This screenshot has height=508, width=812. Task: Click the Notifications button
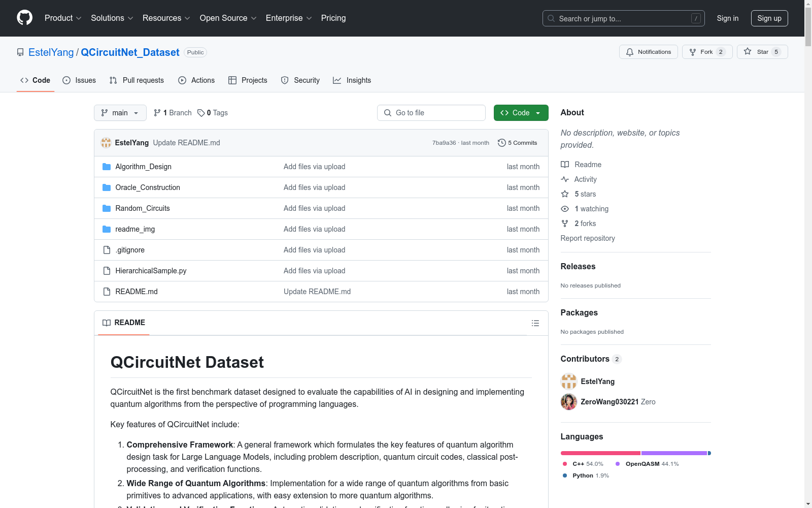(x=649, y=52)
